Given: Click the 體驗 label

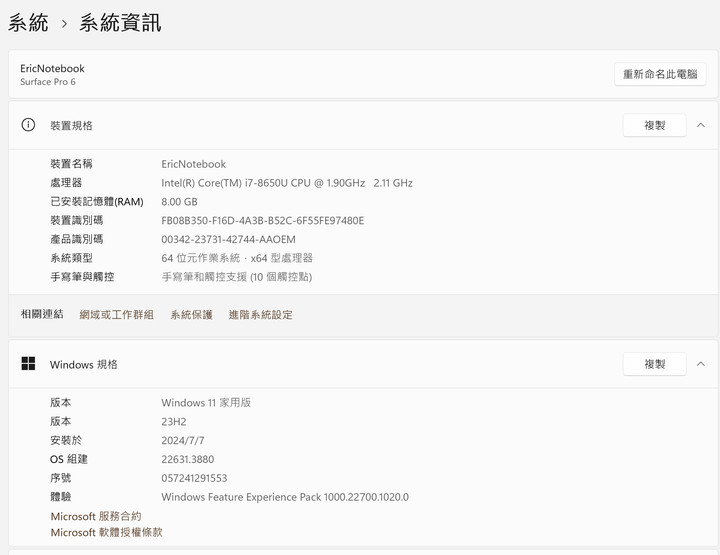Looking at the screenshot, I should click(x=60, y=497).
